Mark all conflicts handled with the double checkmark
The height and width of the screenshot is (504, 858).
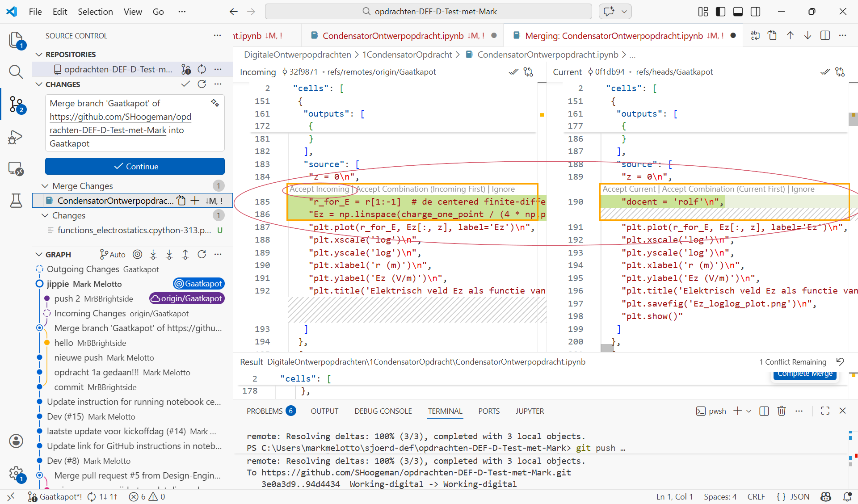pyautogui.click(x=513, y=71)
